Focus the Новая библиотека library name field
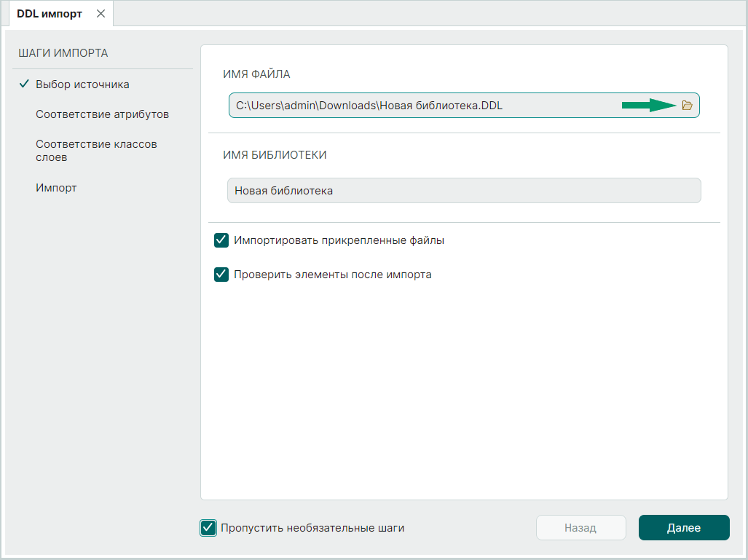The image size is (748, 560). (463, 191)
